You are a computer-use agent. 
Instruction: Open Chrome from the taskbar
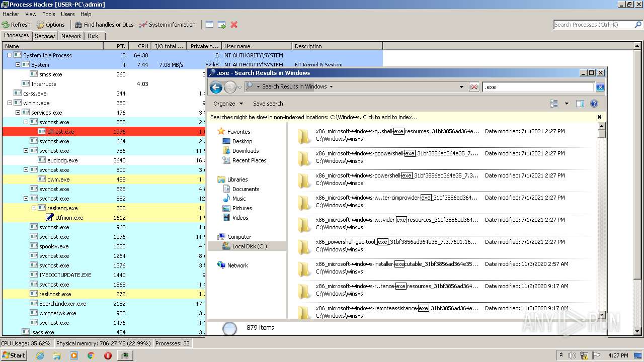pyautogui.click(x=91, y=355)
